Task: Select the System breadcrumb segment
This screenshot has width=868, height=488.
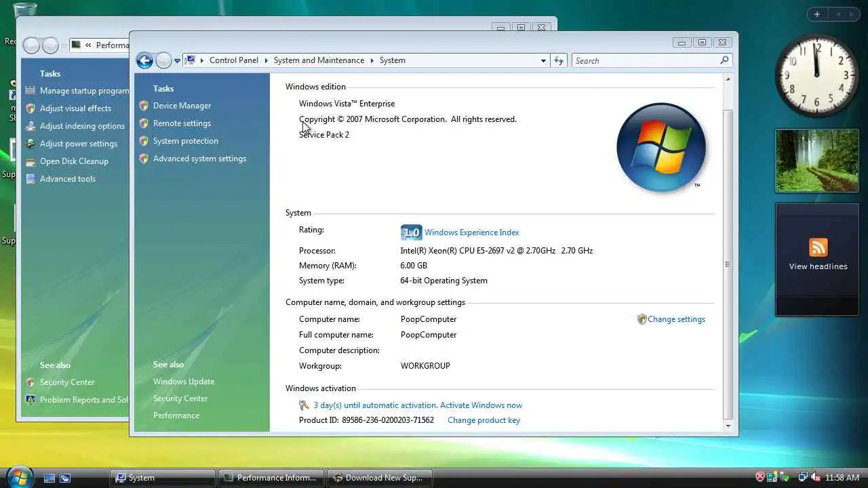Action: pos(392,60)
